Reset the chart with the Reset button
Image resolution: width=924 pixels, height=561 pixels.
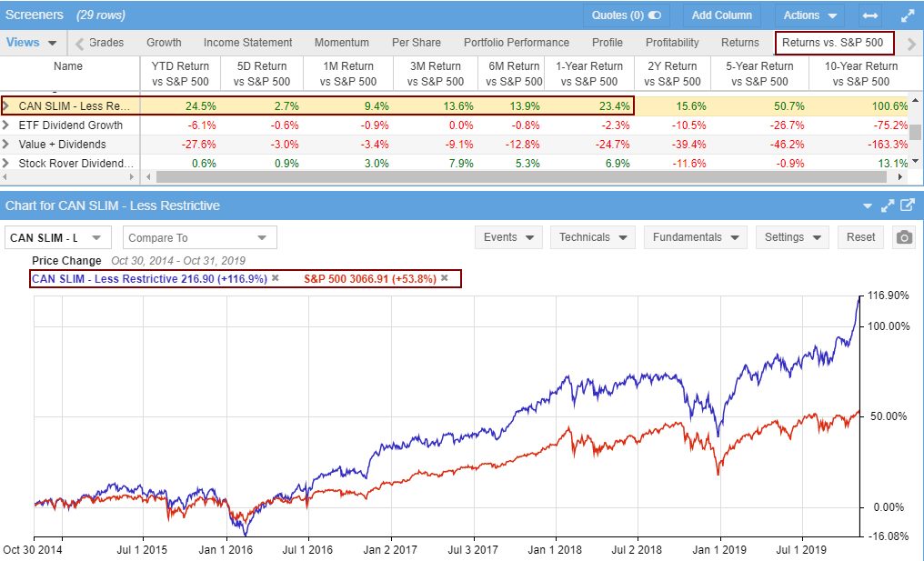pyautogui.click(x=859, y=236)
